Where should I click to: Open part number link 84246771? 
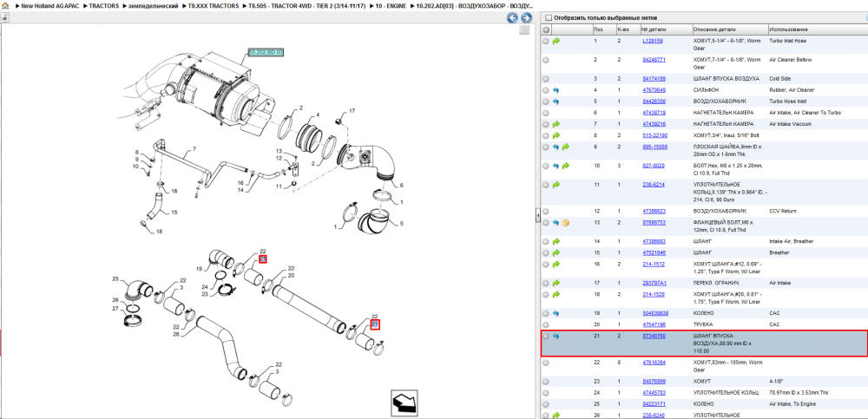click(x=654, y=60)
